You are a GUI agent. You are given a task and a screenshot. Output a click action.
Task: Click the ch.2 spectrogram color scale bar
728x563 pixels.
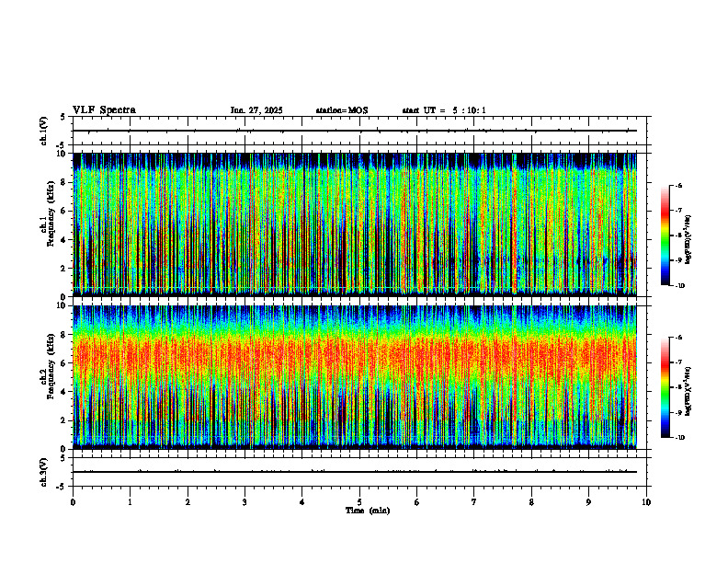[x=665, y=387]
